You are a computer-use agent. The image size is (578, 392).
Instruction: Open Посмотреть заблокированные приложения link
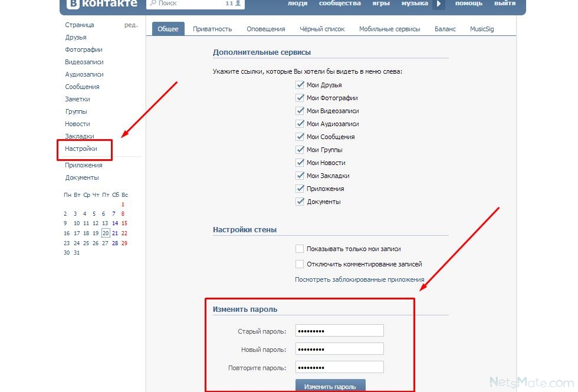(359, 279)
